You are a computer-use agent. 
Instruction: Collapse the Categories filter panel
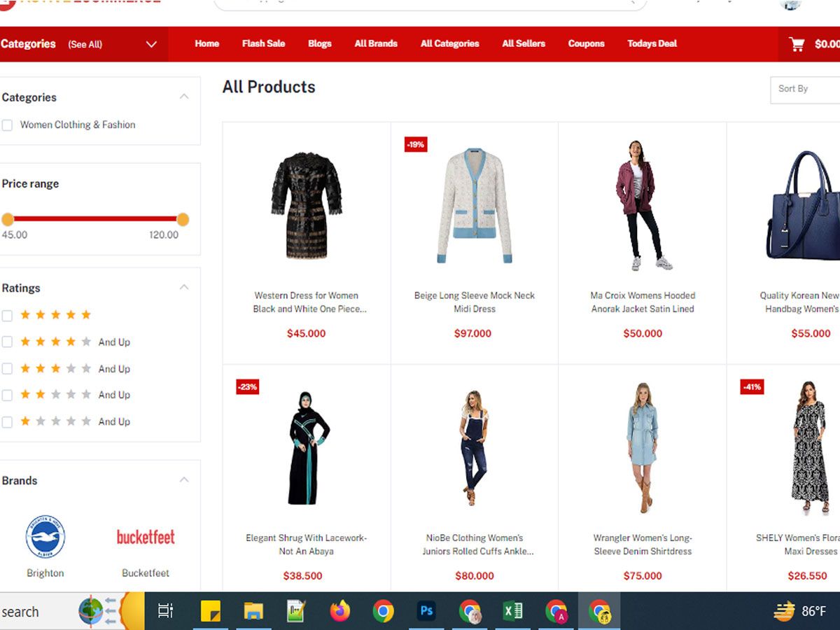click(x=184, y=97)
